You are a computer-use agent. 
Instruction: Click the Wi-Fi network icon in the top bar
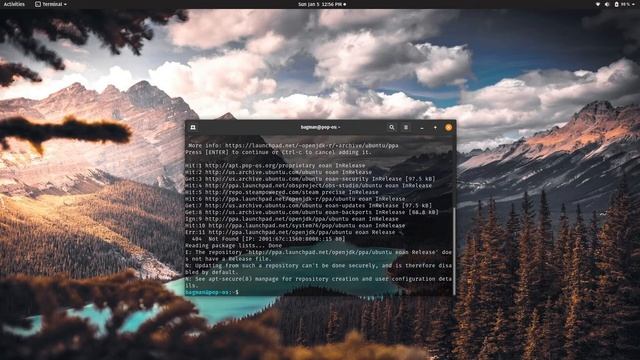[x=598, y=4]
